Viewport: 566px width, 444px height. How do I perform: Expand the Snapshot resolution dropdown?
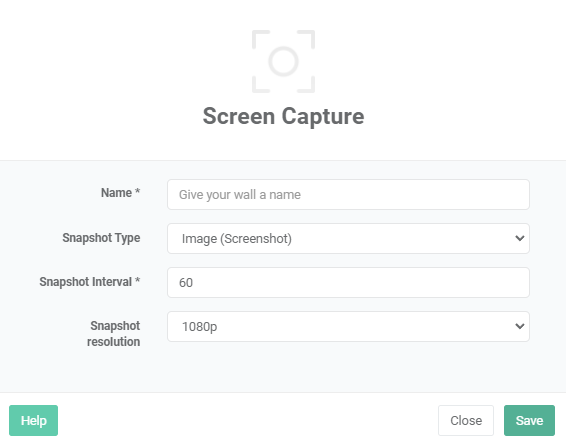(348, 326)
